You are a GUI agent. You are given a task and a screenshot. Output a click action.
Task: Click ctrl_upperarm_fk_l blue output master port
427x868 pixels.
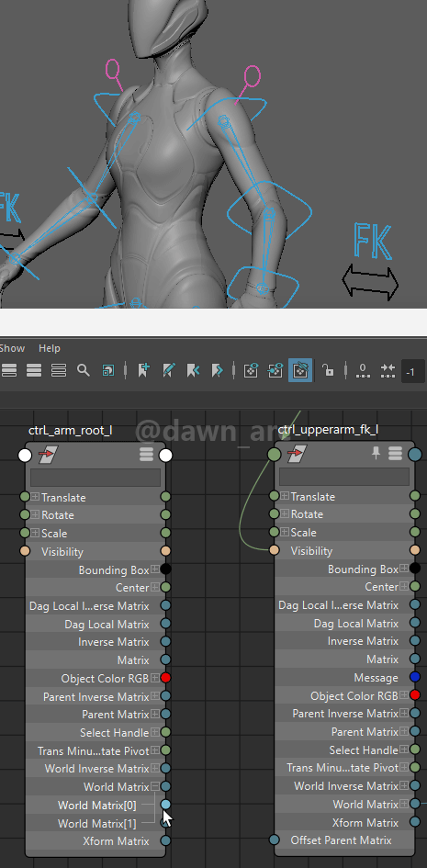pyautogui.click(x=415, y=455)
